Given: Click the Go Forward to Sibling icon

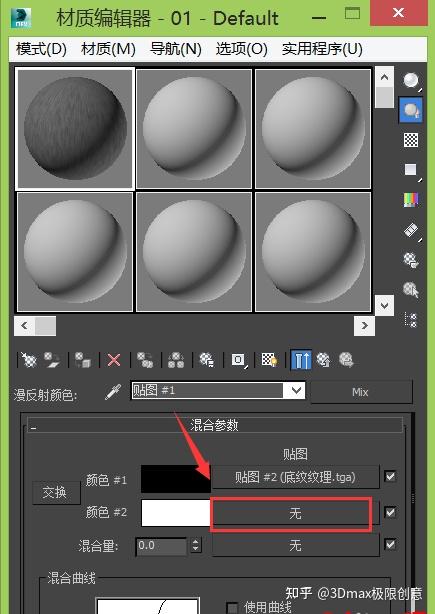Looking at the screenshot, I should coord(346,359).
